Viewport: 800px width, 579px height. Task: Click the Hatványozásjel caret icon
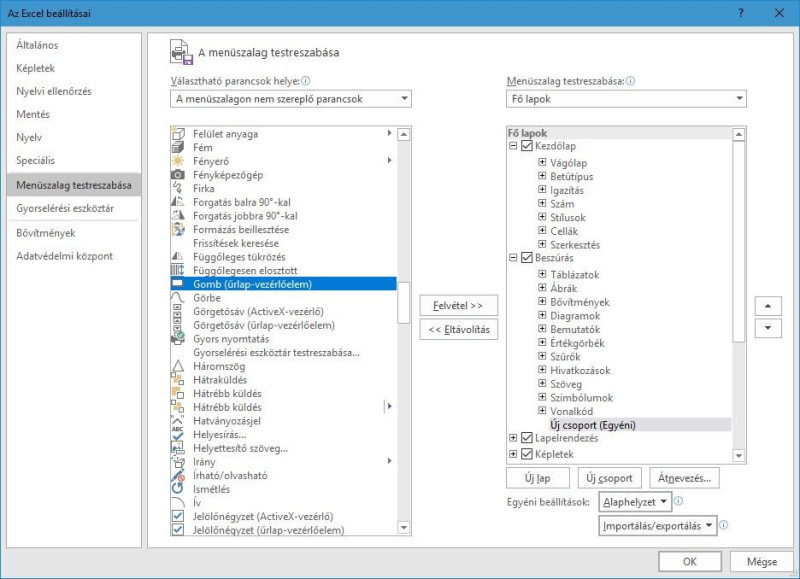coord(178,421)
